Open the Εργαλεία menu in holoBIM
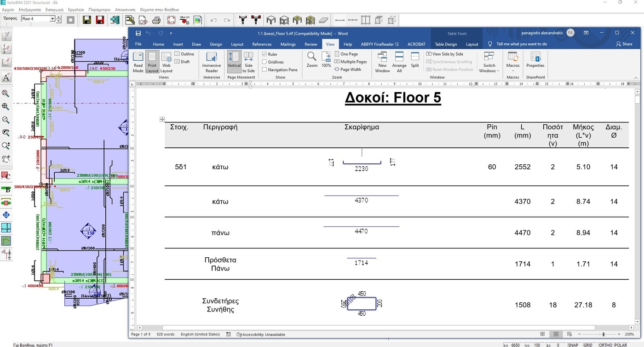 (x=76, y=10)
